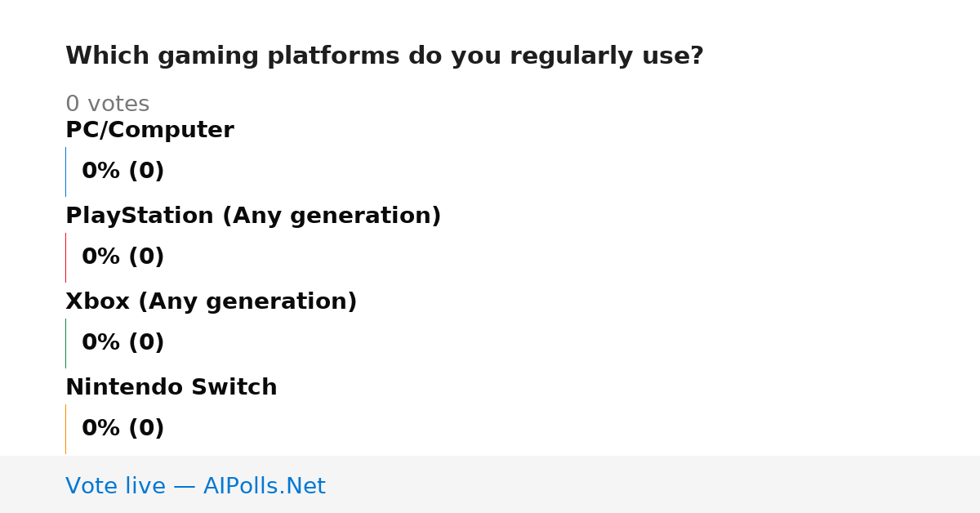980x513 pixels.
Task: Click the word PlayStation in second option
Action: click(x=140, y=216)
